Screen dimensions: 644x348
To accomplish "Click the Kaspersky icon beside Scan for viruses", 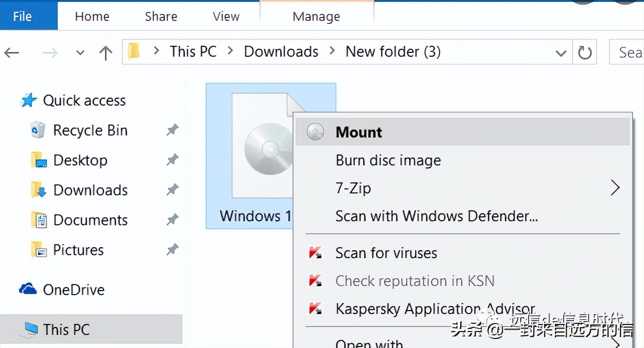I will pyautogui.click(x=316, y=253).
